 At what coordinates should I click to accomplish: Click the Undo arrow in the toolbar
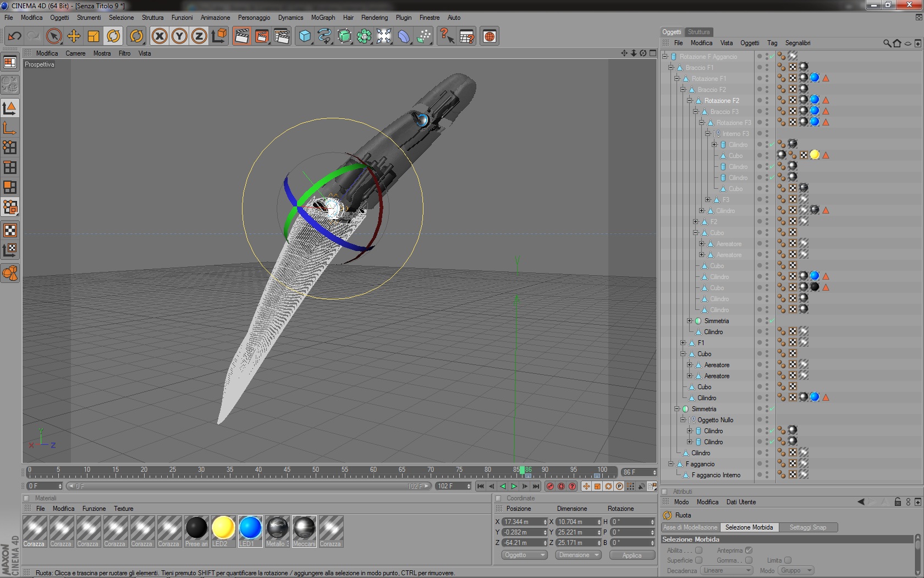click(15, 36)
